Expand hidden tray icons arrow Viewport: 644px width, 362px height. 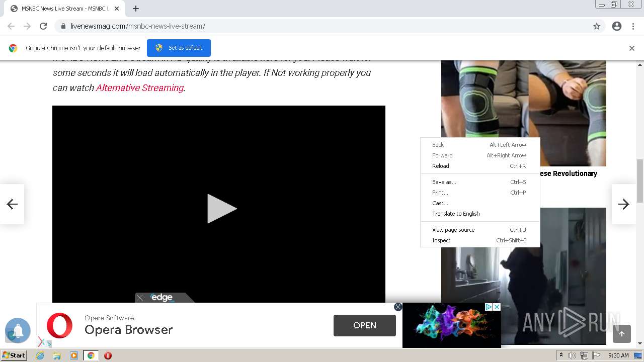click(561, 355)
